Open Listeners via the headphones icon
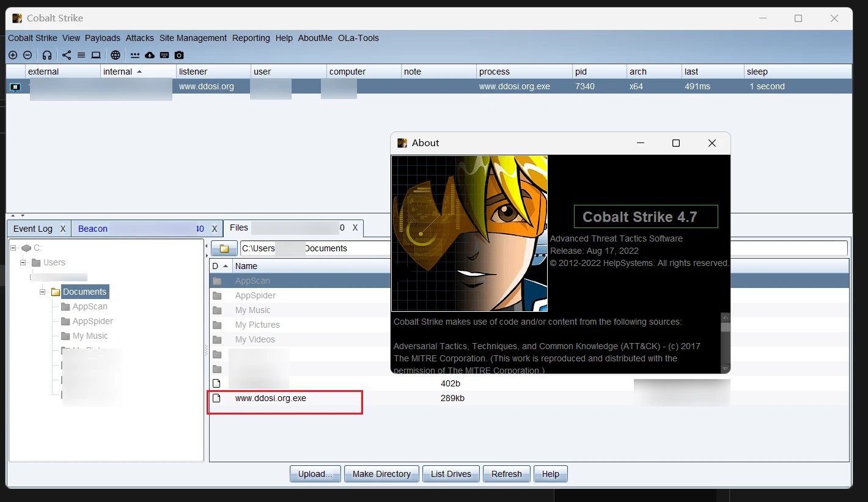 point(47,55)
